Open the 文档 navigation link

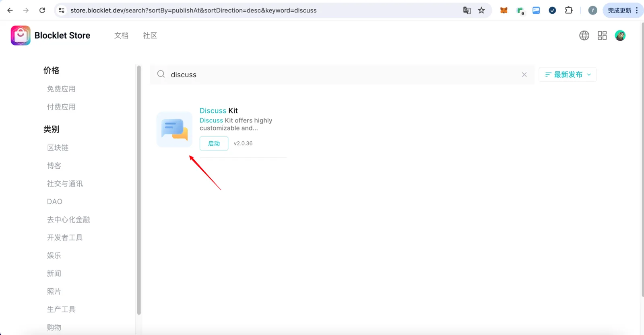[121, 35]
